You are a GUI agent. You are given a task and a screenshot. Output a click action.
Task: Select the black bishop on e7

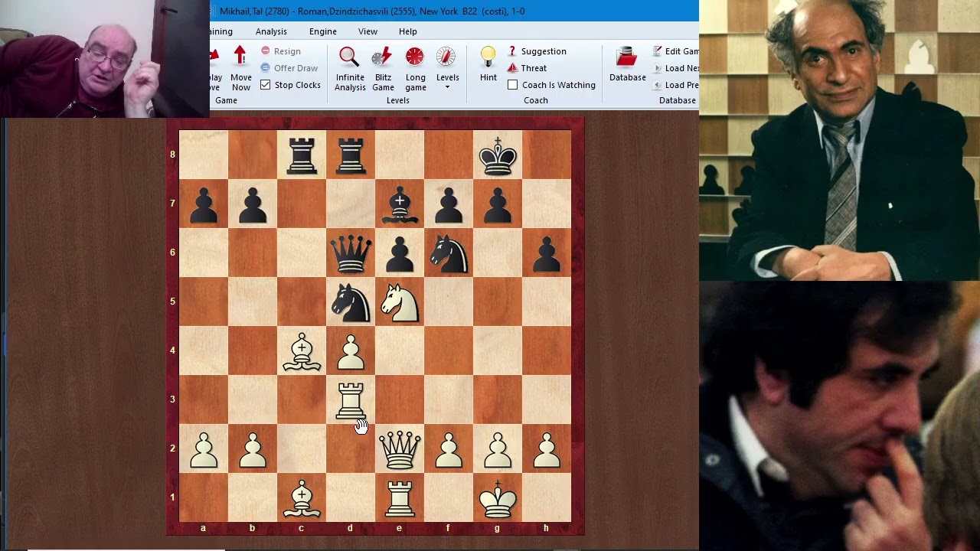tap(400, 204)
